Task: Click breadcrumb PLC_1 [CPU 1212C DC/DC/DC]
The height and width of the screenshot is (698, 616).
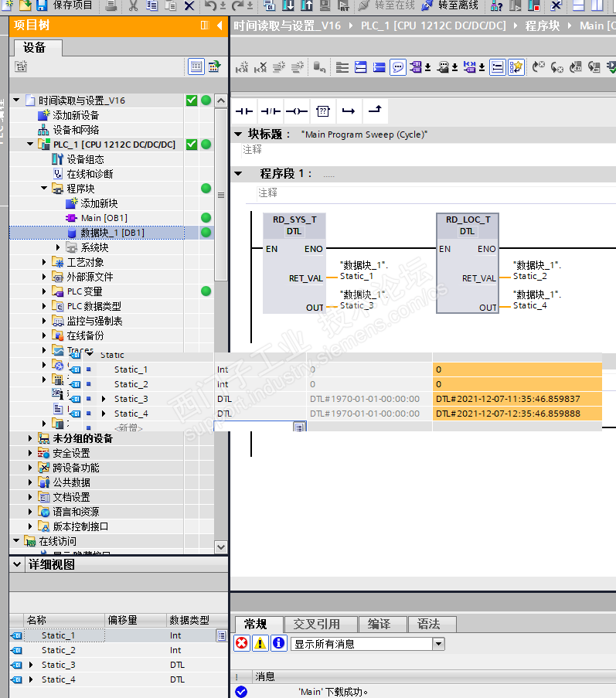Action: click(433, 26)
